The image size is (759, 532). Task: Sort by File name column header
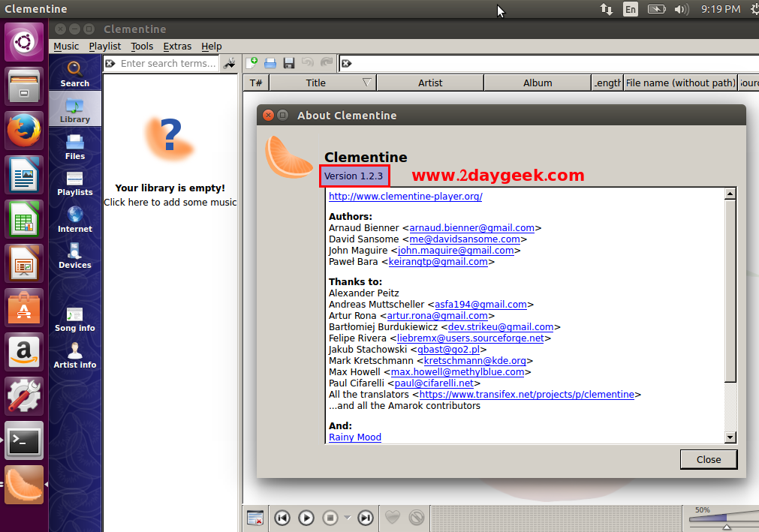pyautogui.click(x=680, y=83)
